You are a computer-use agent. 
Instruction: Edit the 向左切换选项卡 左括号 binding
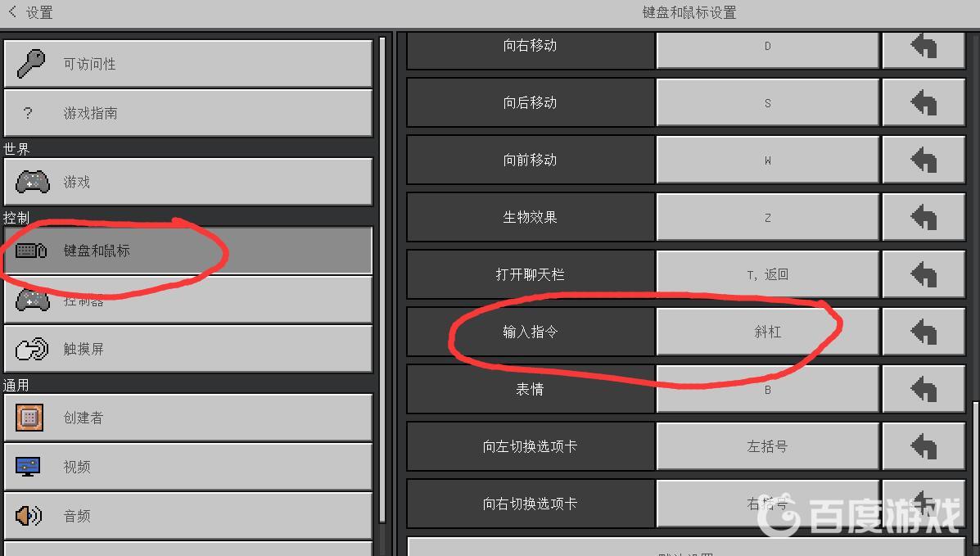point(767,446)
